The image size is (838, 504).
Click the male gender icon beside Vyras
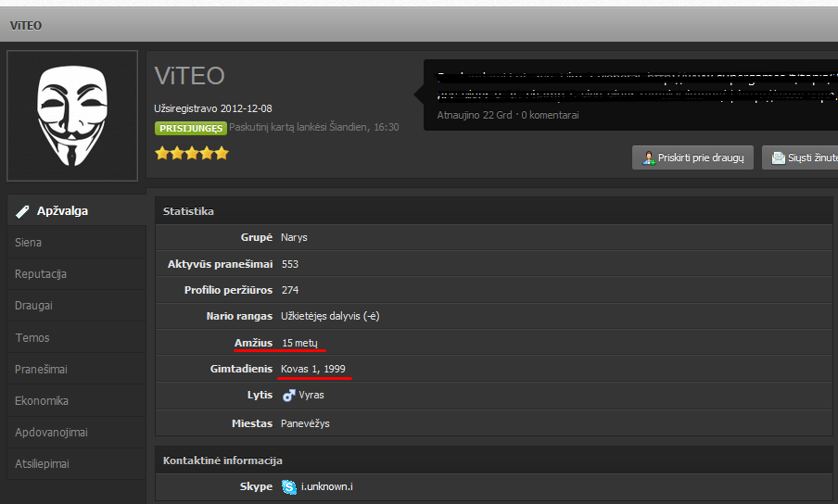[x=288, y=395]
